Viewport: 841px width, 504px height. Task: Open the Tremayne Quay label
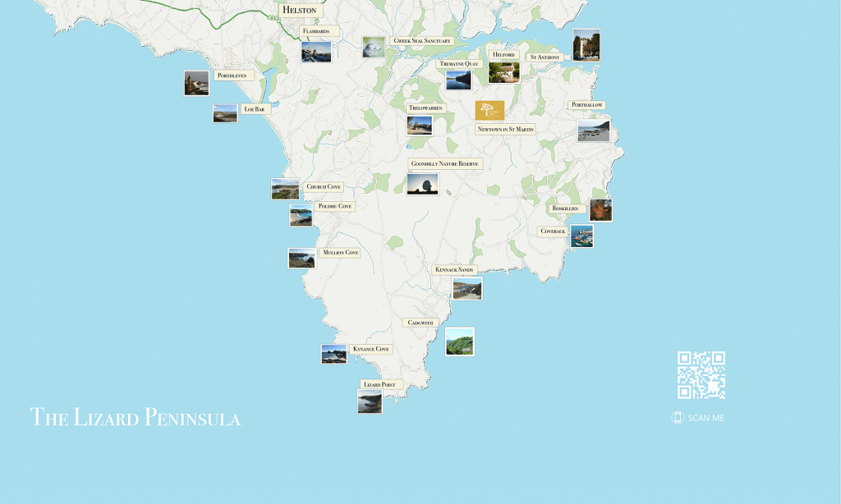click(x=458, y=63)
